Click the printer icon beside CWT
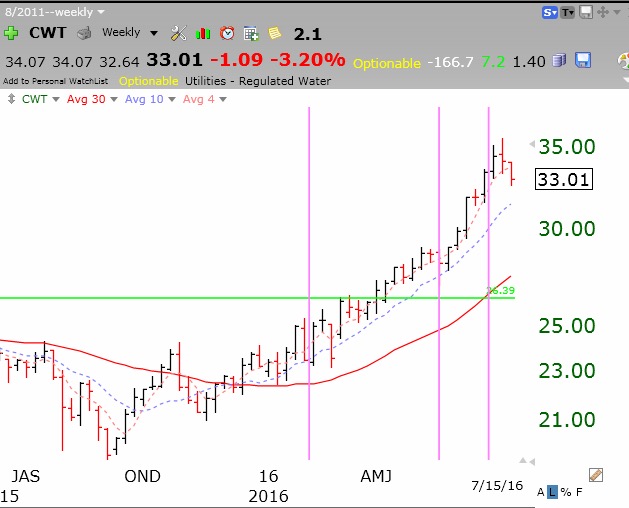The width and height of the screenshot is (629, 508). click(x=85, y=33)
